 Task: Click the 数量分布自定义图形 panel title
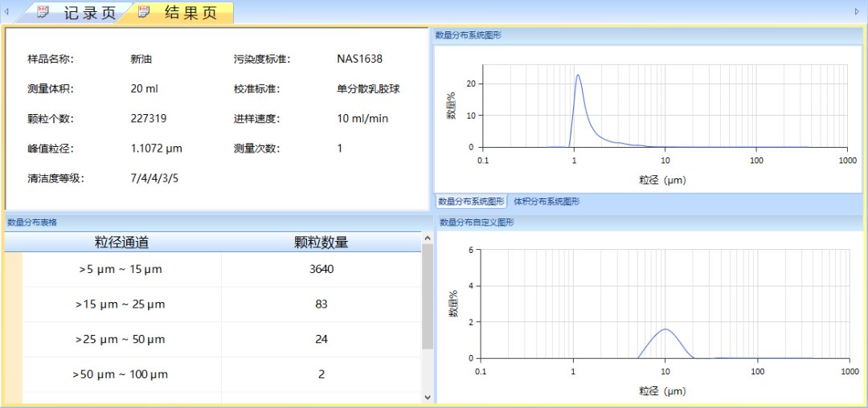pos(477,222)
